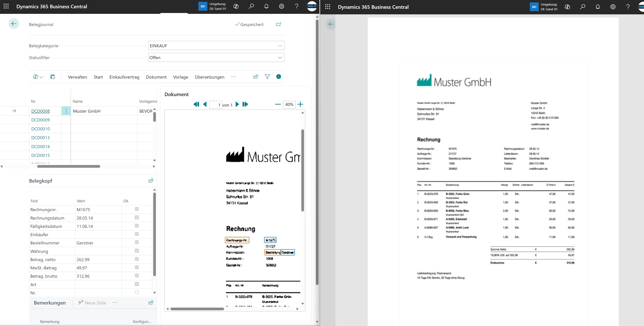Screen dimensions: 644x326
Task: Open row options for DCD0008
Action: pyautogui.click(x=66, y=111)
